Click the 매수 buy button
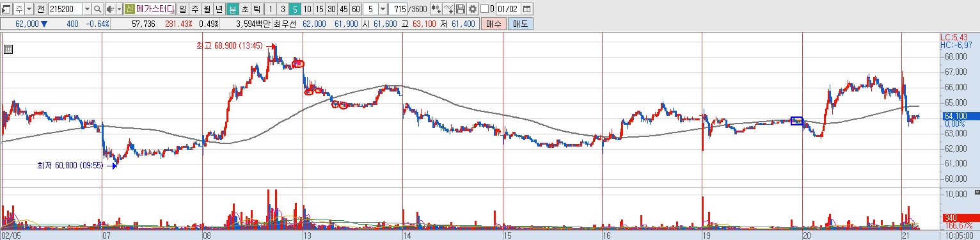 [493, 24]
